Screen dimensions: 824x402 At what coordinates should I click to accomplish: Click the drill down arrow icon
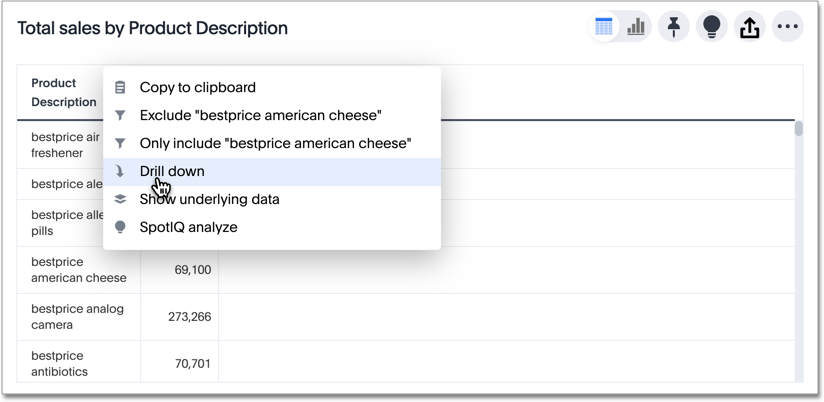pos(121,172)
